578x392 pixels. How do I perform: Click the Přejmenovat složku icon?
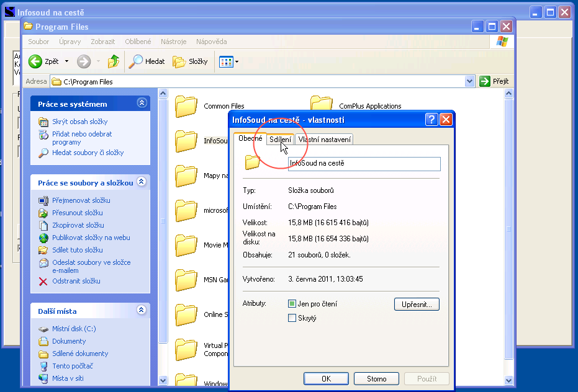coord(43,201)
